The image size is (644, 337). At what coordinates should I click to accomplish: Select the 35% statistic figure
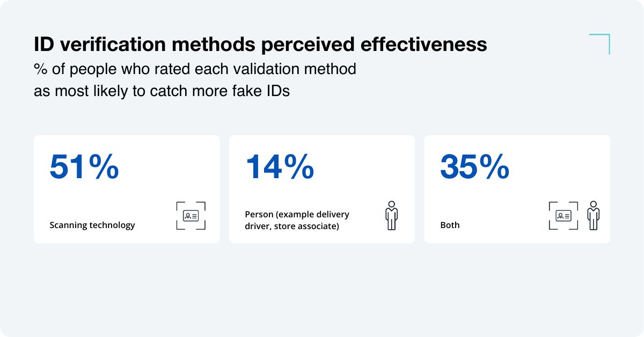tap(475, 167)
